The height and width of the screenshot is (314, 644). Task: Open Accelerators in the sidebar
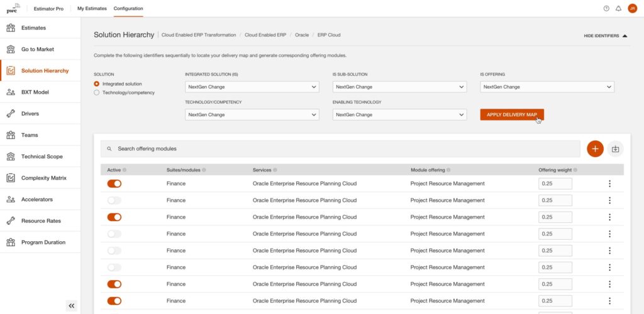(40, 199)
